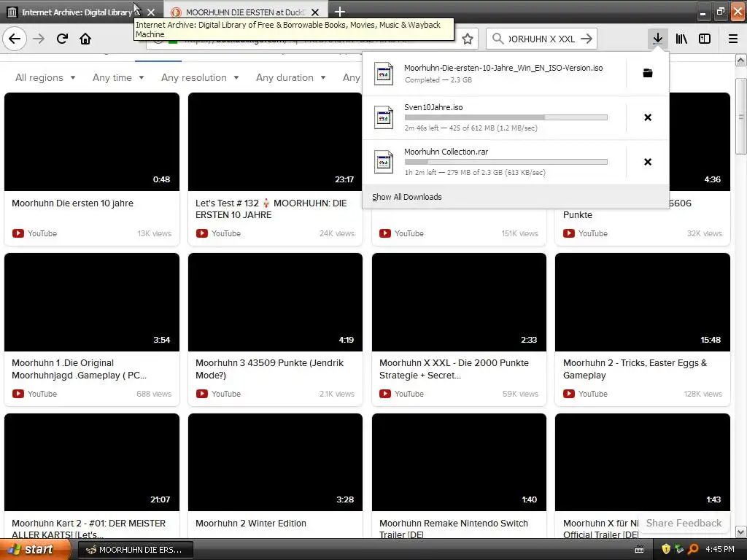The image size is (747, 560).
Task: Open Any duration filter dropdown
Action: (x=290, y=77)
